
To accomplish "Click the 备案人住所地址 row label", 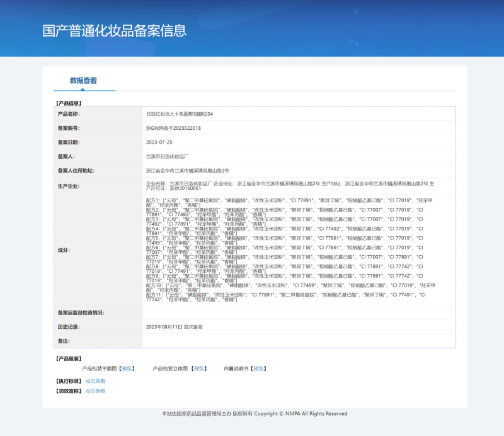I will tap(76, 170).
